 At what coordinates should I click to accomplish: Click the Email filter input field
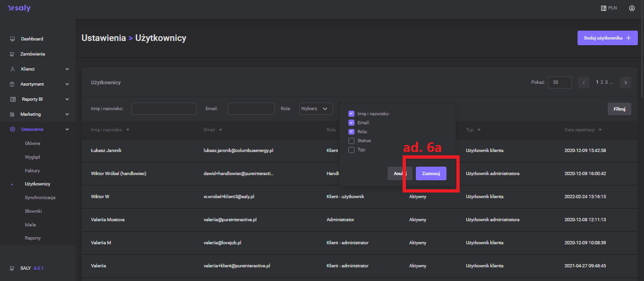(251, 109)
